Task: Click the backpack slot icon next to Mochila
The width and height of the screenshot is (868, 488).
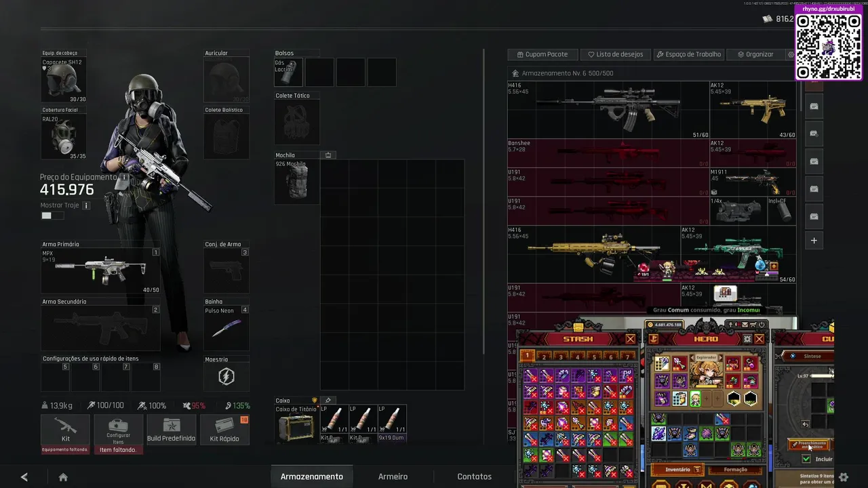Action: (328, 155)
